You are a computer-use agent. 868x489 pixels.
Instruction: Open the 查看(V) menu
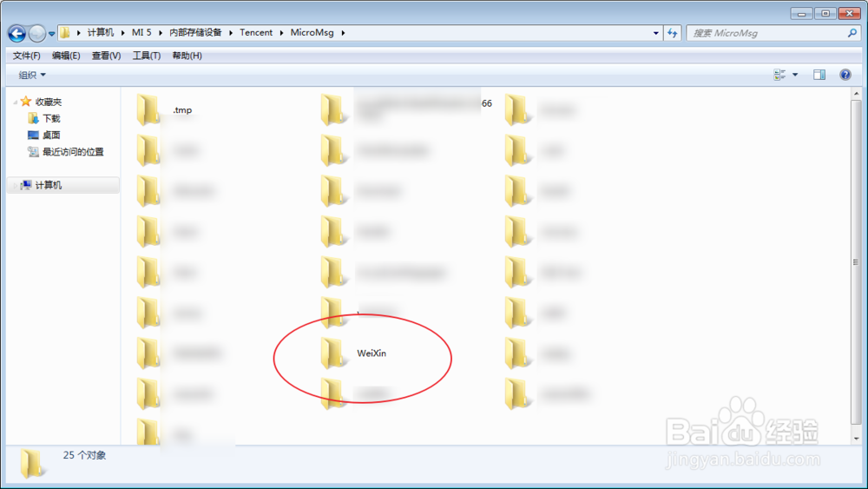tap(106, 56)
